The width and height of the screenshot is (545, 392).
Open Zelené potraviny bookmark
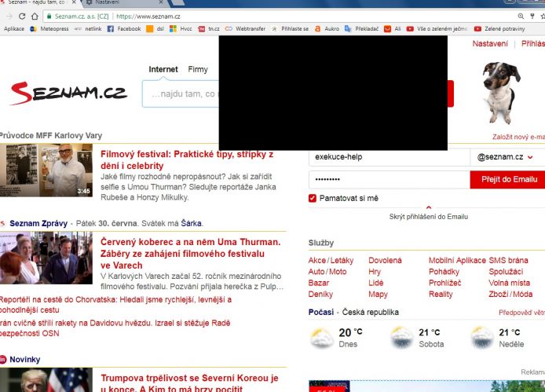click(499, 29)
